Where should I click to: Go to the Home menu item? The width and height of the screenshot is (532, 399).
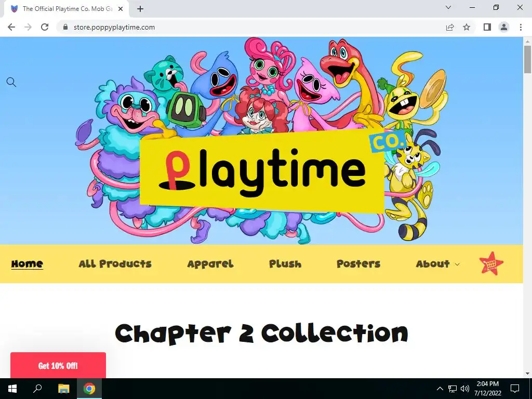(27, 264)
